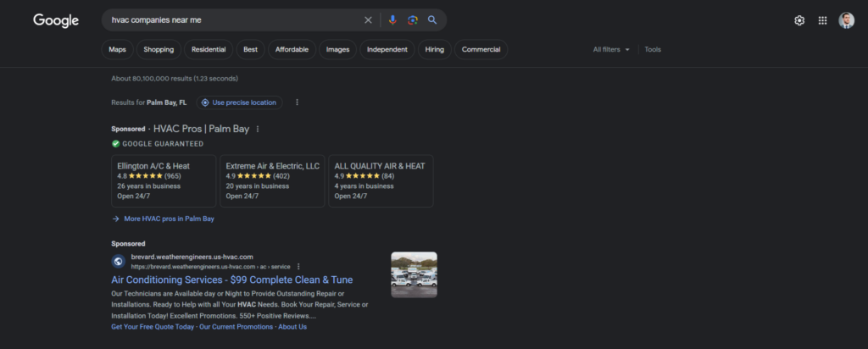Open the settings gear icon
Image resolution: width=868 pixels, height=349 pixels.
click(x=799, y=20)
